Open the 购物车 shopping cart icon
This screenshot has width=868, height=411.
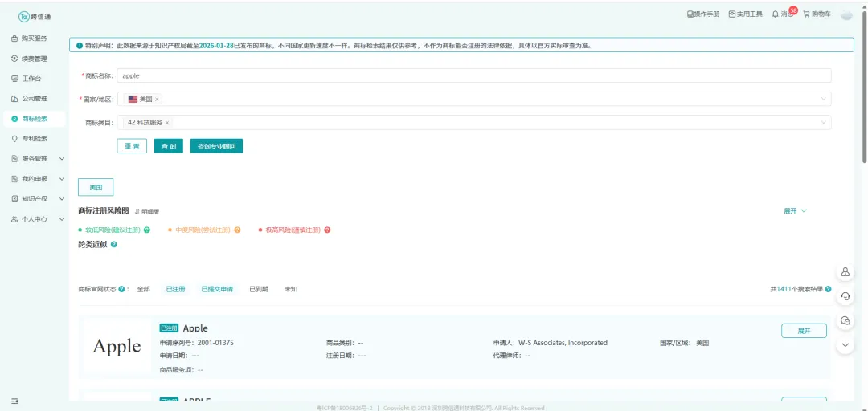pyautogui.click(x=807, y=14)
